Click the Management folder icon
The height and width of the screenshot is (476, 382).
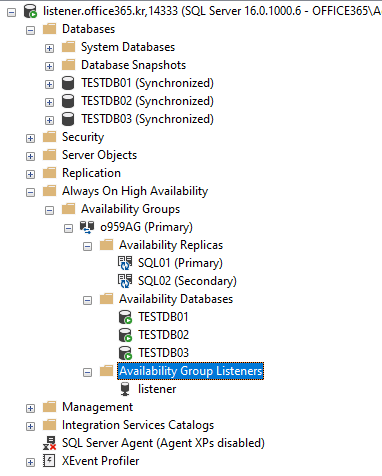[49, 407]
